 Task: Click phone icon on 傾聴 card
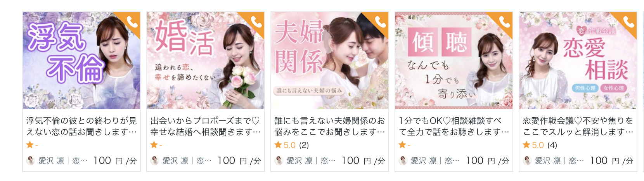pyautogui.click(x=505, y=22)
